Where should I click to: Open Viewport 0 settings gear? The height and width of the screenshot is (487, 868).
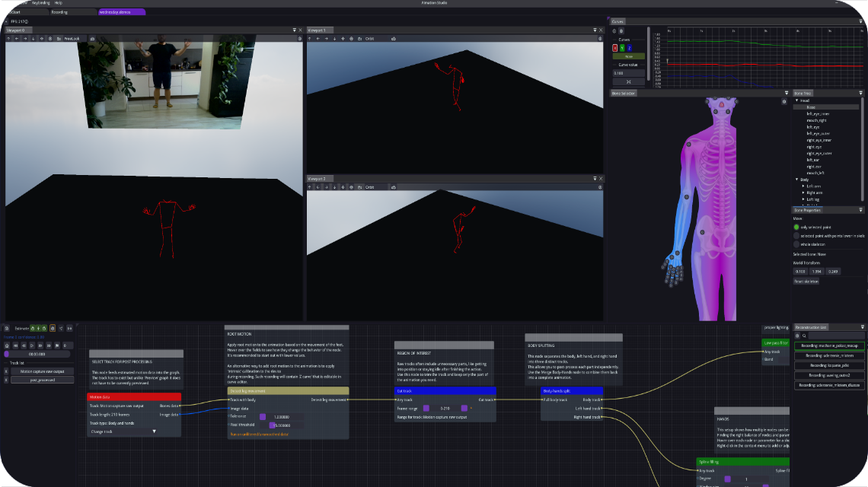tap(299, 39)
